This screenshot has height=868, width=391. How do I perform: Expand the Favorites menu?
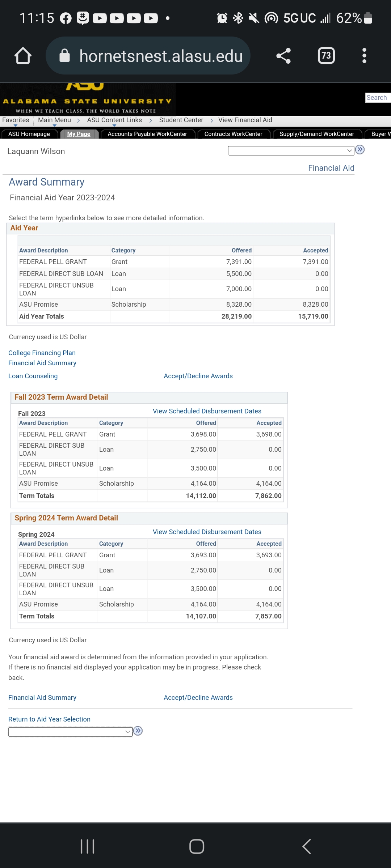pos(16,120)
